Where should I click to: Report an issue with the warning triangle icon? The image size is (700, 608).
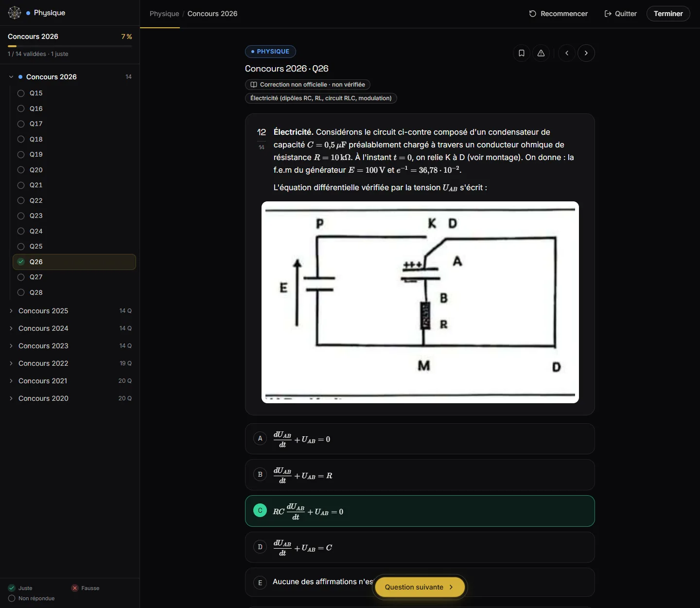(x=541, y=53)
